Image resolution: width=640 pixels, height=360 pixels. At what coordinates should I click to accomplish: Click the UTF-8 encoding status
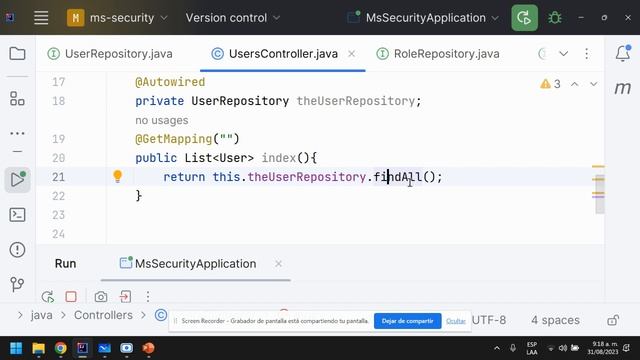[489, 320]
